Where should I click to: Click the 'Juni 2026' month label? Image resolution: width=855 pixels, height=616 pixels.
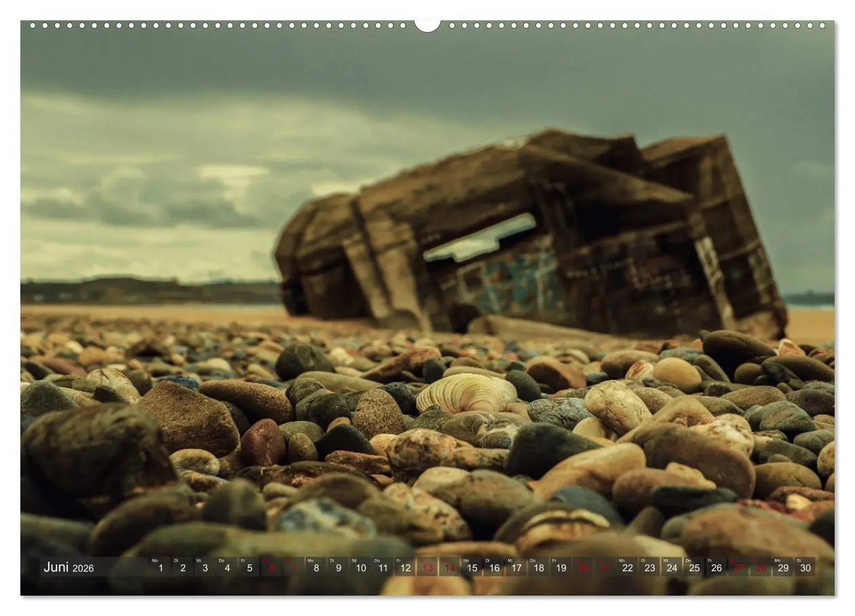pos(69,568)
